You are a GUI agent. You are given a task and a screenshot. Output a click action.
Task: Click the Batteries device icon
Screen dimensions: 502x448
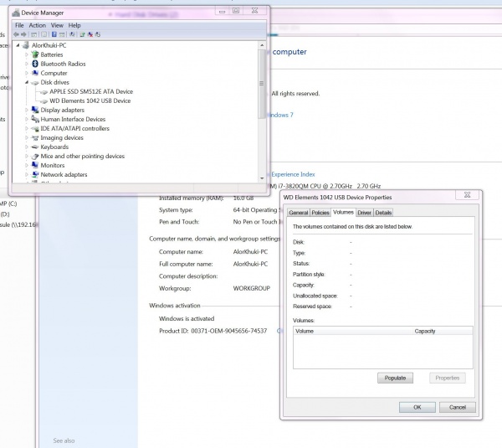pos(35,54)
